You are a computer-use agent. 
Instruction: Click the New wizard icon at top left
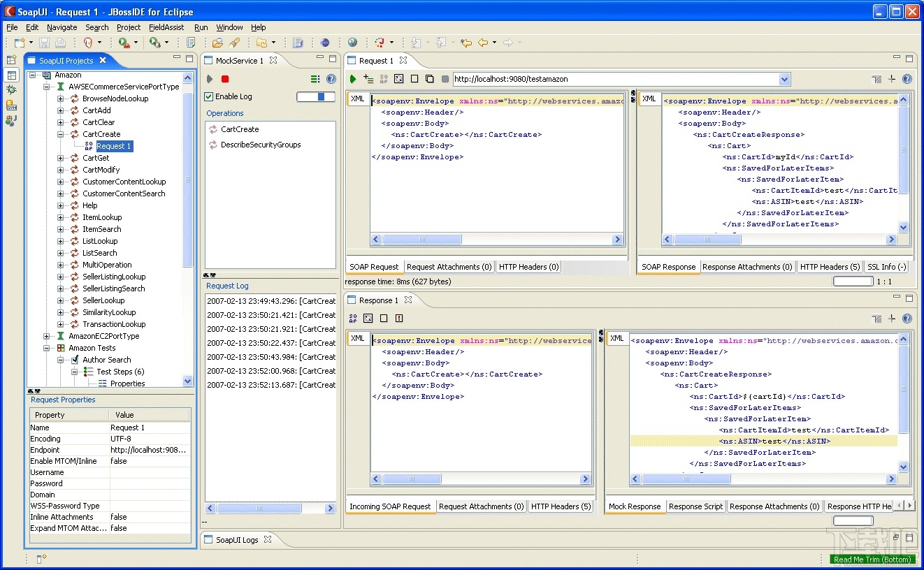(x=18, y=42)
